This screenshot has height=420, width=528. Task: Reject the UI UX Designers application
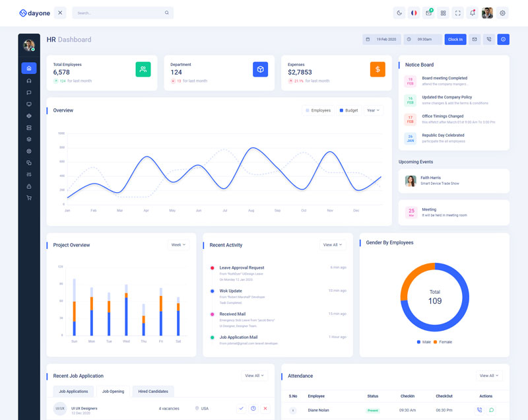(265, 409)
